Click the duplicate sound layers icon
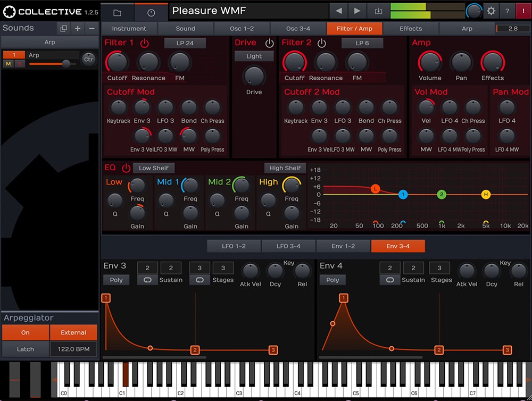Viewport: 532px width, 401px height. [64, 28]
